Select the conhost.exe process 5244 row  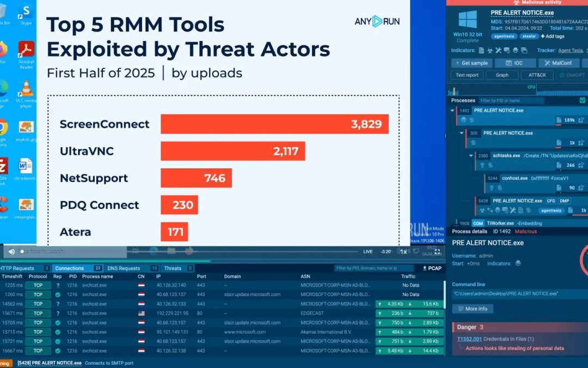pos(536,183)
